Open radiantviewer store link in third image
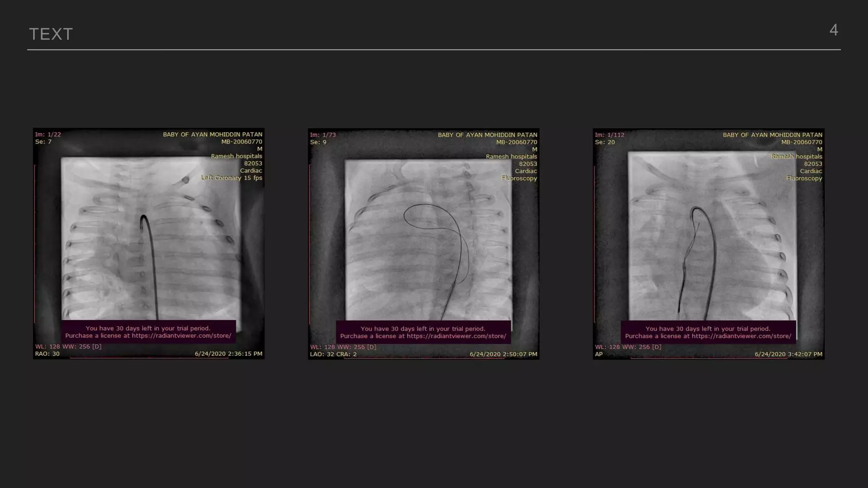The image size is (868, 488). [x=741, y=336]
